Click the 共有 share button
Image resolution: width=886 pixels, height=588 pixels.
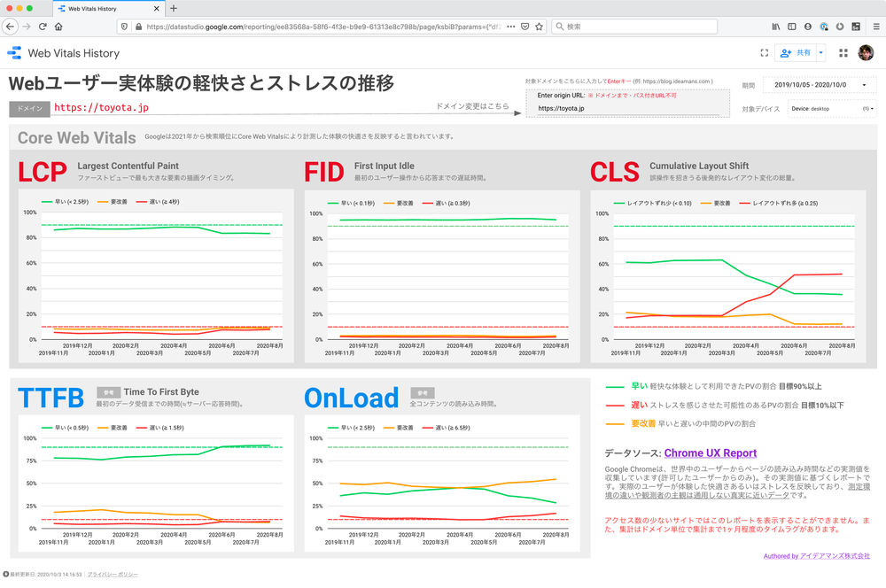point(796,53)
